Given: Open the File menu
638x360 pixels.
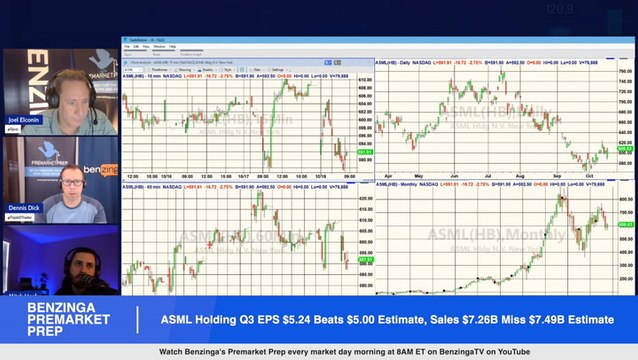Looking at the screenshot, I should tap(127, 47).
